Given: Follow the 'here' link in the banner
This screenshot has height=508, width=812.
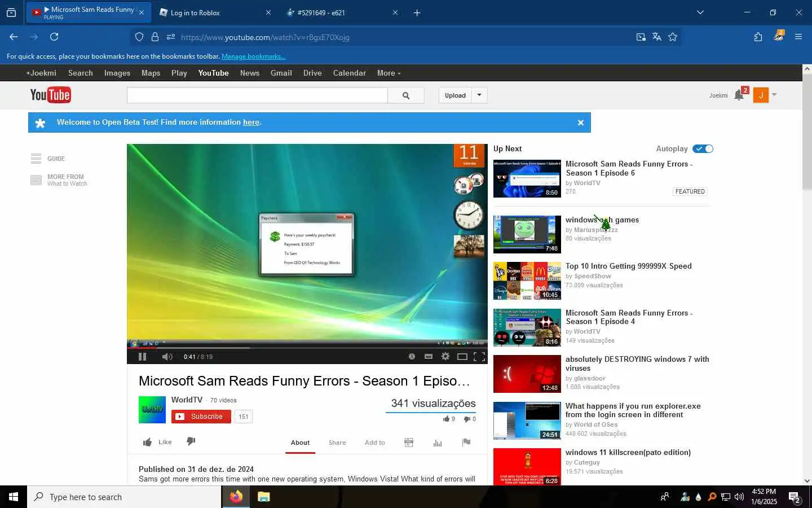Looking at the screenshot, I should click(x=251, y=122).
